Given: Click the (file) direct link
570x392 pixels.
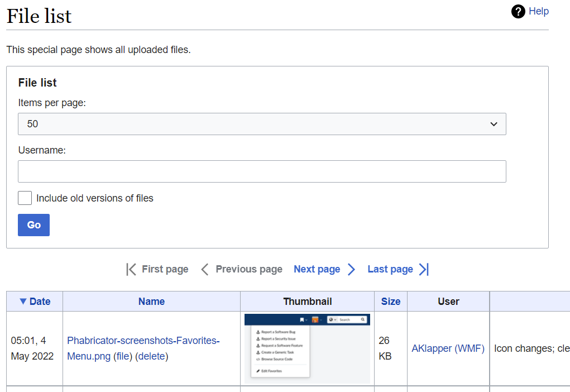Looking at the screenshot, I should (x=122, y=356).
